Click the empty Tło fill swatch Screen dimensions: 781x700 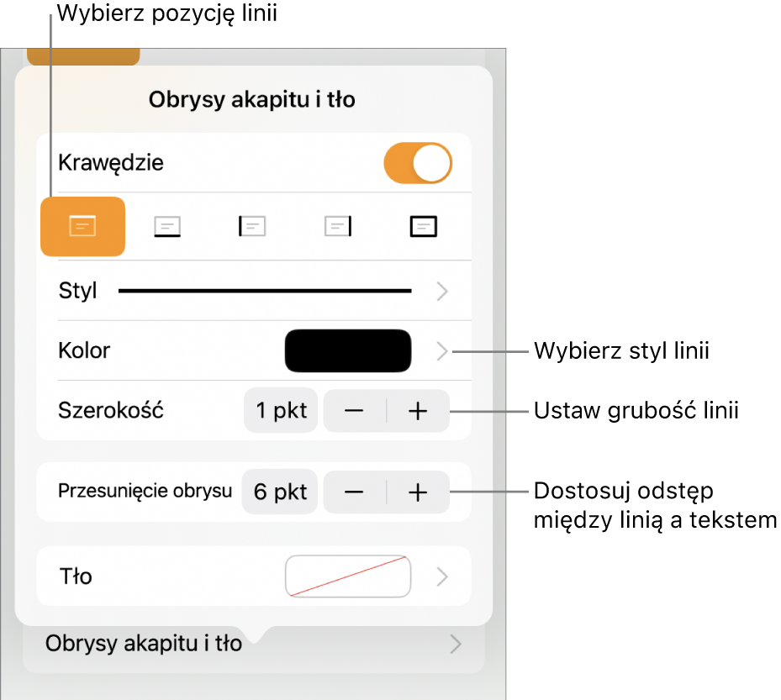coord(348,576)
